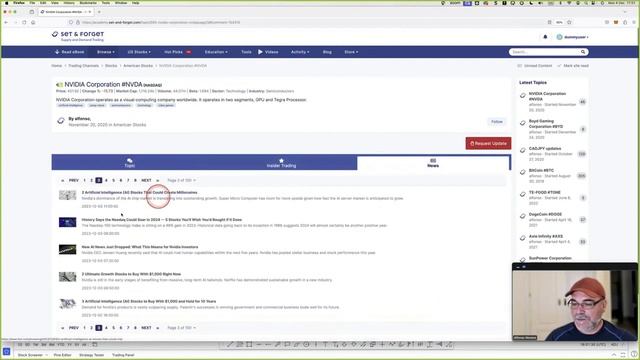
Task: Click NEXT in the top pagination
Action: click(x=146, y=180)
